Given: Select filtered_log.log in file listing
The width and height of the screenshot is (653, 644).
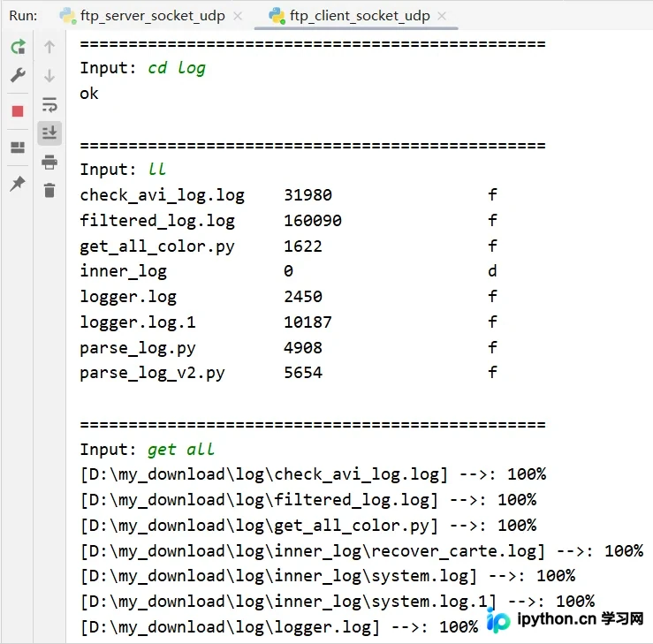Looking at the screenshot, I should pos(157,221).
